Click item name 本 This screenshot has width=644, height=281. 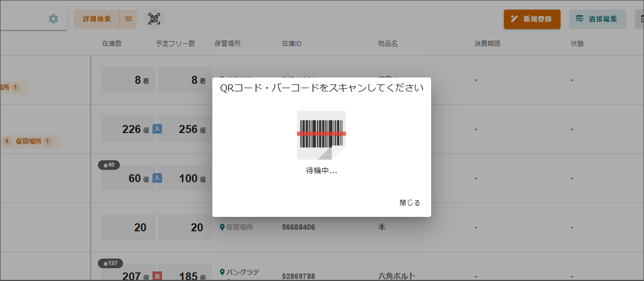(381, 227)
